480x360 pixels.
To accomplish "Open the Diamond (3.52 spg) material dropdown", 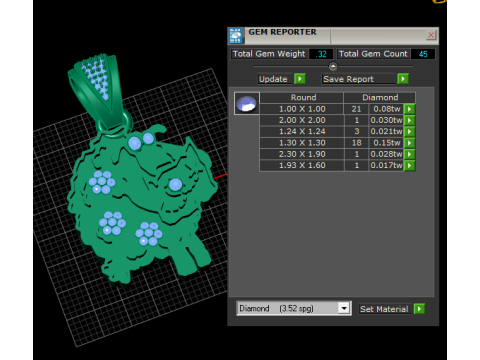I will click(344, 308).
